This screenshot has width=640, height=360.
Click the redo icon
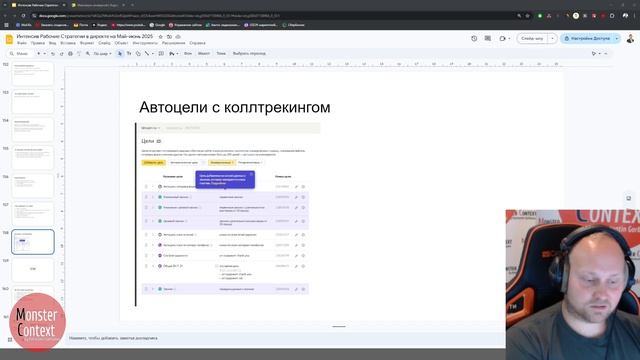62,53
